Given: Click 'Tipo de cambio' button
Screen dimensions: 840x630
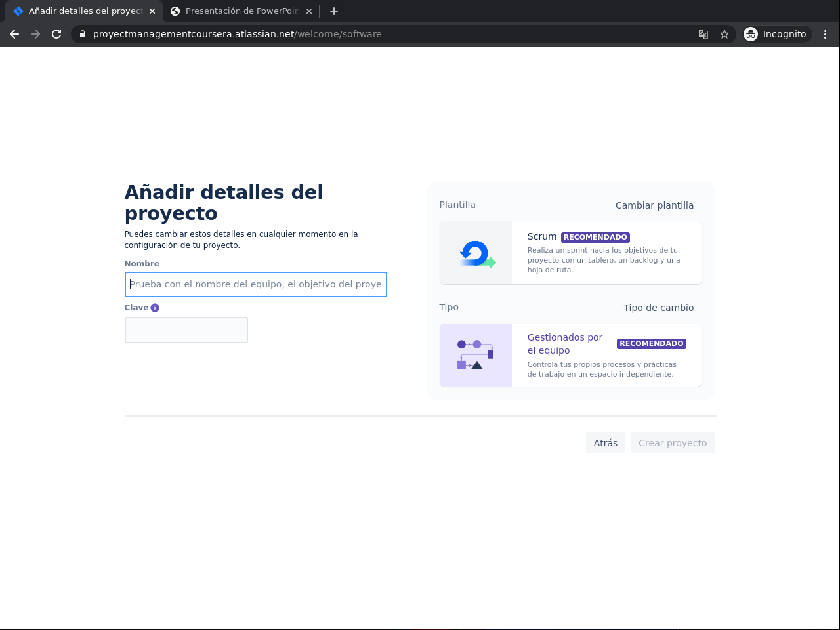Looking at the screenshot, I should coord(658,308).
